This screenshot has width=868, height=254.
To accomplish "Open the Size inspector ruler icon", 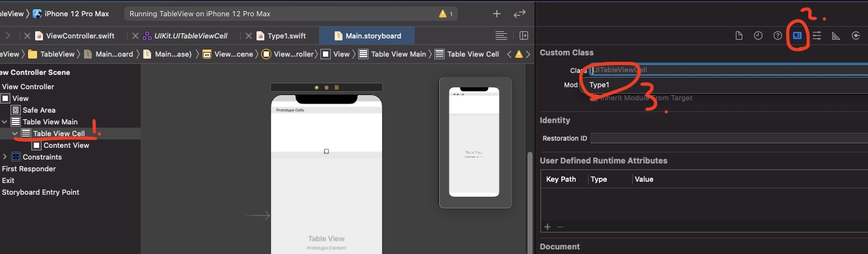I will coord(836,36).
